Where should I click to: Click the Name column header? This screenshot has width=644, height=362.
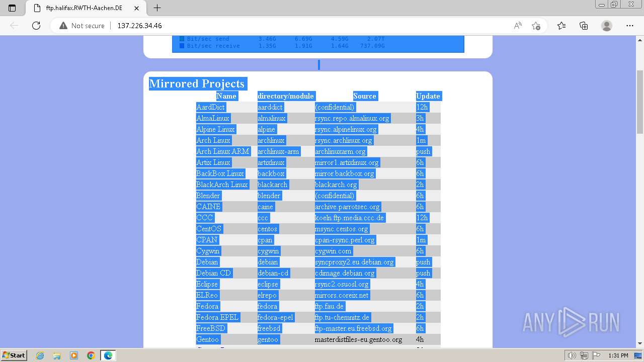pos(226,96)
